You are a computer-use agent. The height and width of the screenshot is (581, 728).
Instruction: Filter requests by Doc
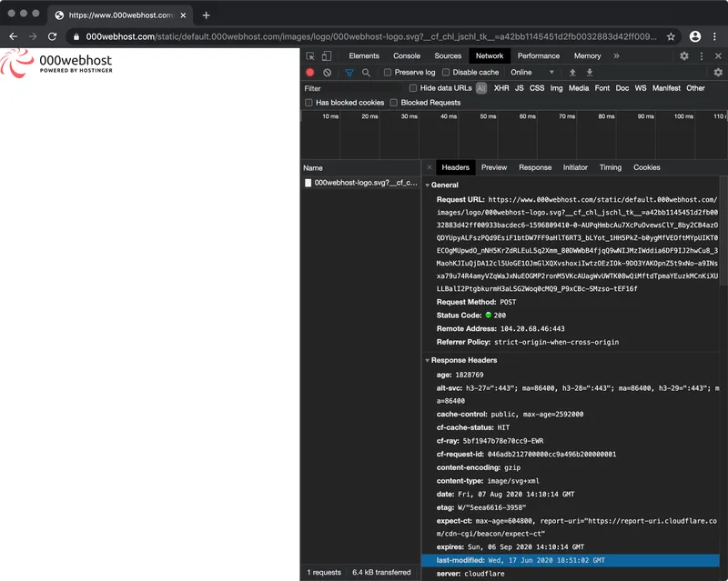[x=622, y=88]
